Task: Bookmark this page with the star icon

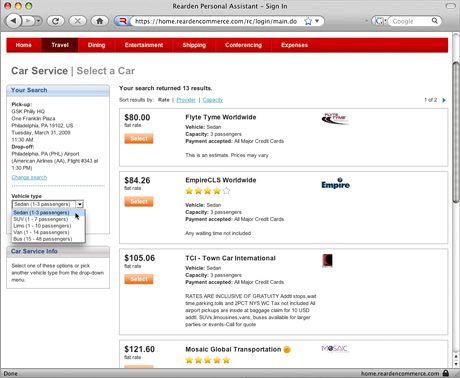Action: click(x=308, y=21)
